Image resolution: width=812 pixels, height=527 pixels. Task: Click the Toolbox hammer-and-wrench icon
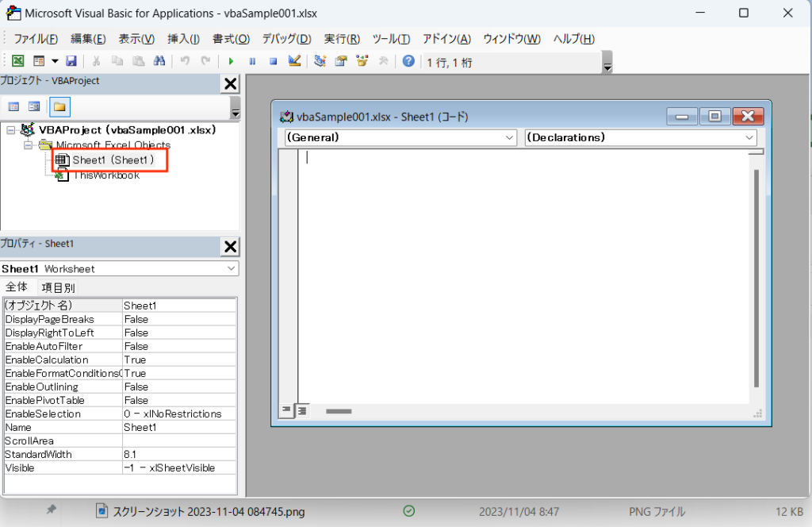coord(383,61)
